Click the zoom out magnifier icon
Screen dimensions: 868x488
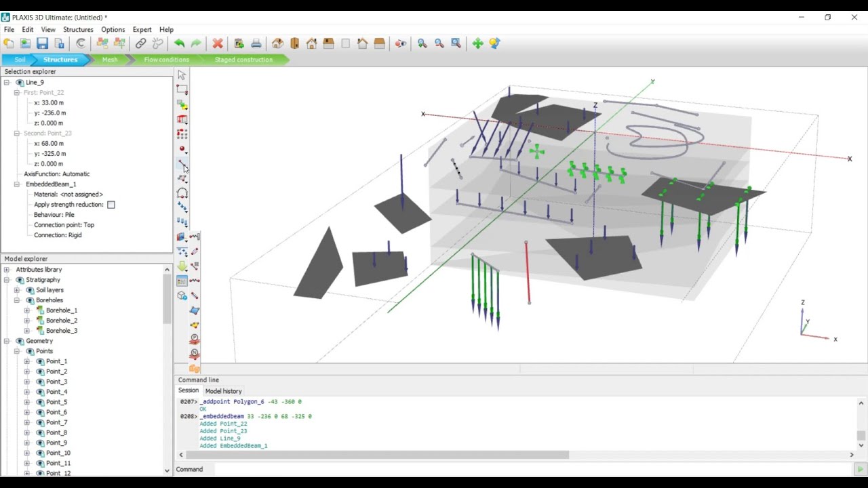(439, 43)
